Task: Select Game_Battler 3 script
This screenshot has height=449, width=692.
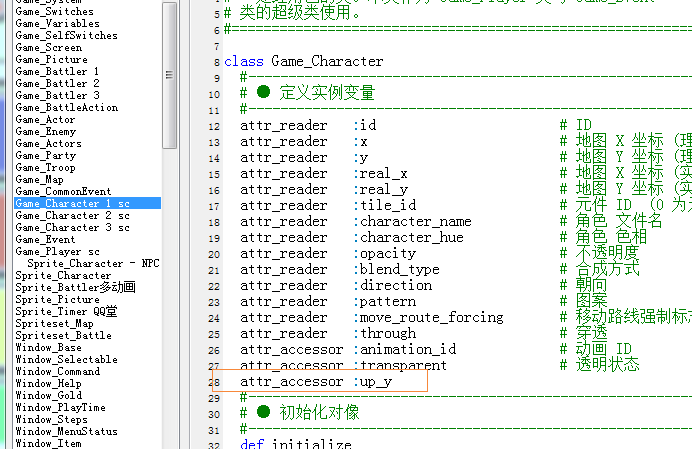Action: point(57,95)
